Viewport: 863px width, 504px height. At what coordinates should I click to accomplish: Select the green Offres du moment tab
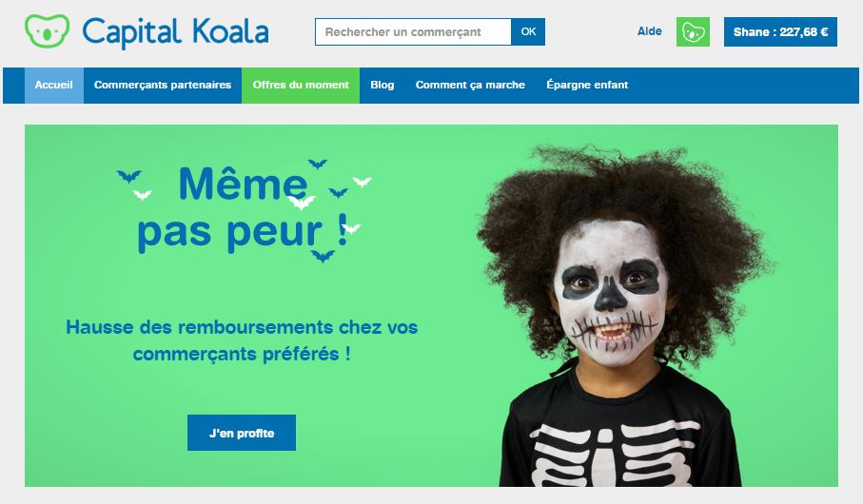[x=301, y=86]
